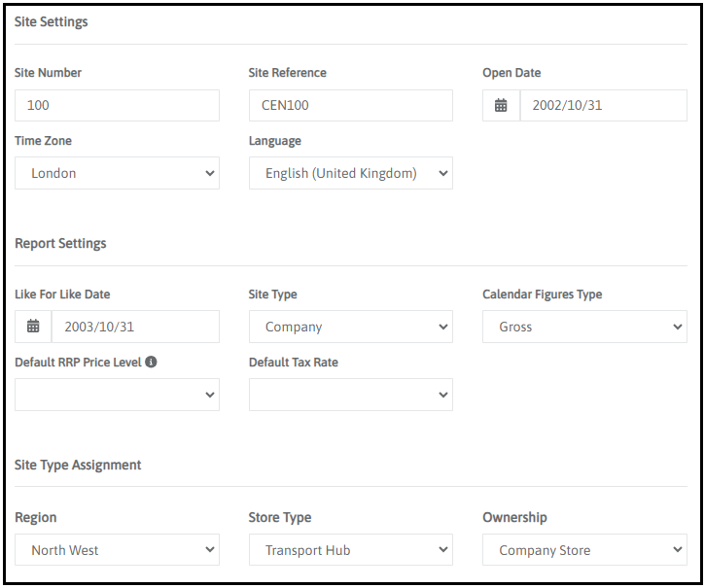The image size is (705, 588).
Task: Select the Default Tax Rate dropdown
Action: [351, 395]
